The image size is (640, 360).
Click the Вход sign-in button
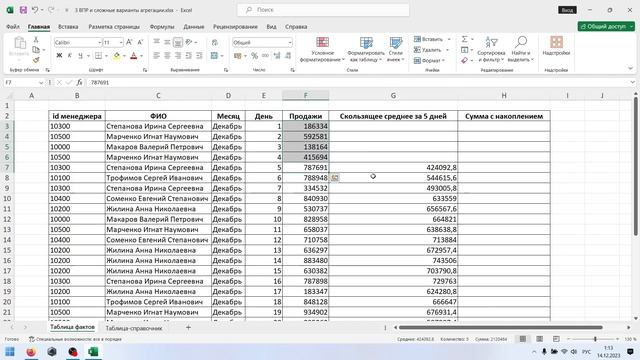click(567, 10)
